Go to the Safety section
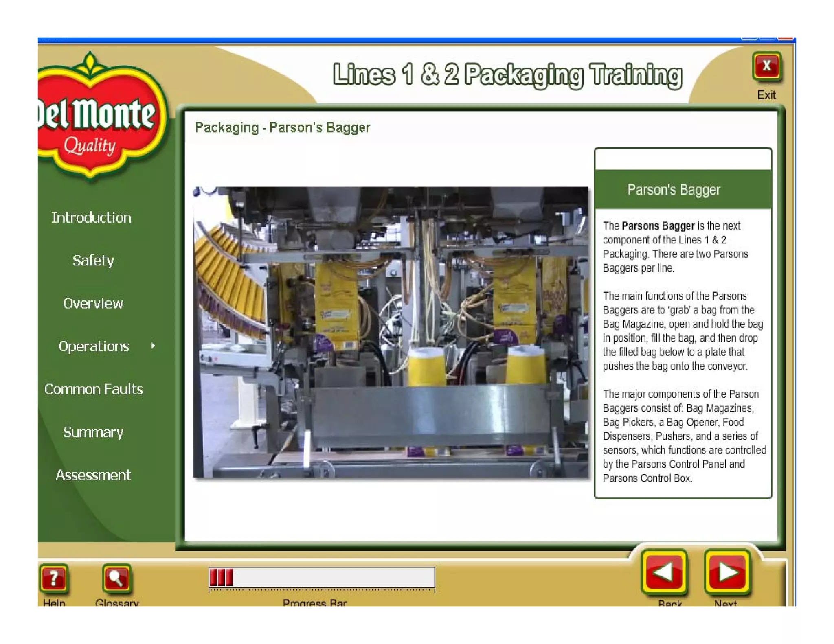Screen dimensions: 834x644 click(x=93, y=261)
